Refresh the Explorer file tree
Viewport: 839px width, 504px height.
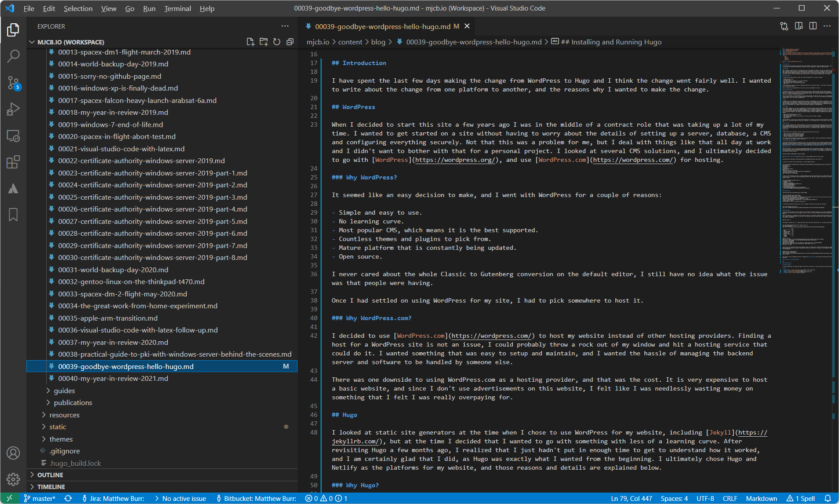coord(277,42)
